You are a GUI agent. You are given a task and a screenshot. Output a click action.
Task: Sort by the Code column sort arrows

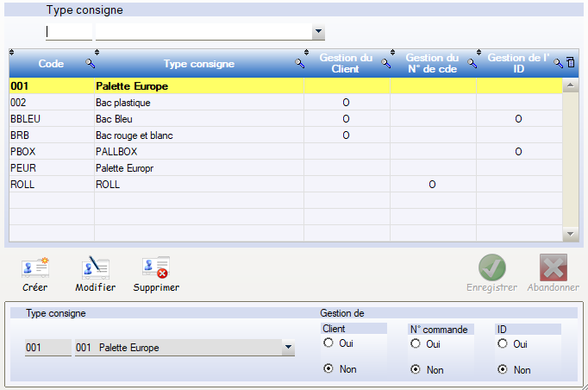point(12,53)
